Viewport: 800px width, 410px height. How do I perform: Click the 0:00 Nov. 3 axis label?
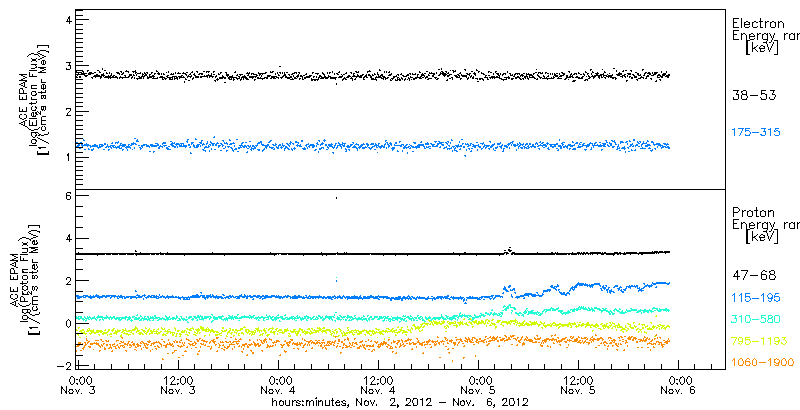pyautogui.click(x=79, y=385)
